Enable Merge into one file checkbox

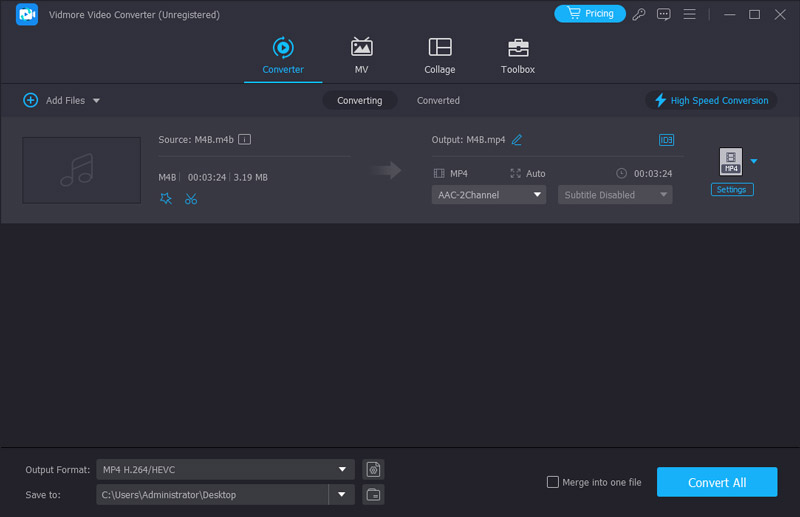[x=553, y=482]
